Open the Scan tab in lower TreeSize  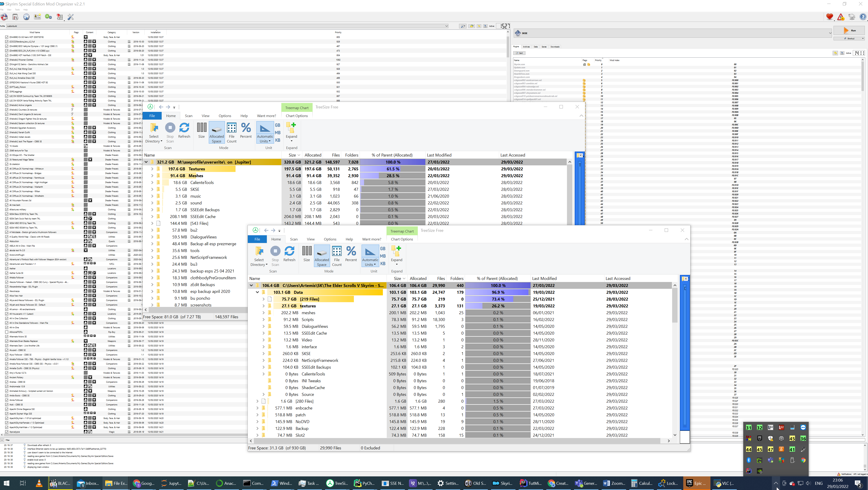click(x=294, y=239)
